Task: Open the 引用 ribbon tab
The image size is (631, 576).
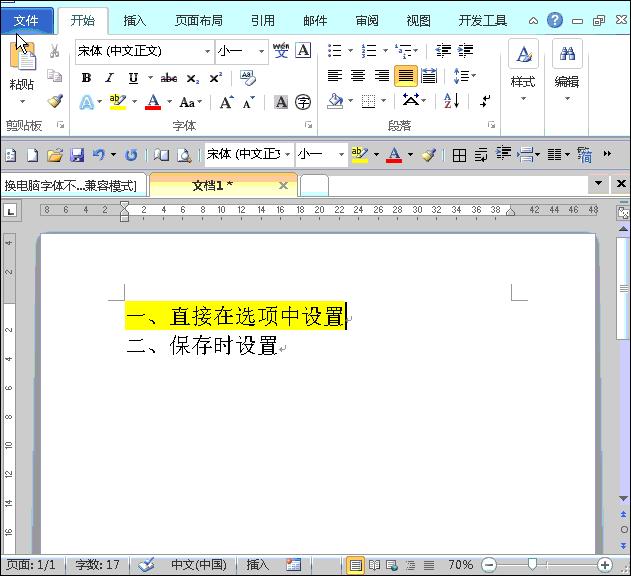Action: pos(263,20)
